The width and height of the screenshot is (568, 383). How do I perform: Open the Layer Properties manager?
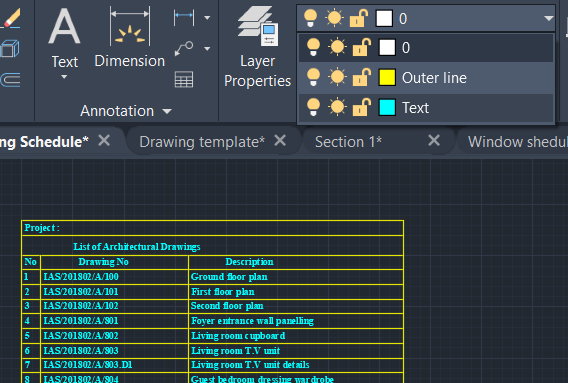click(258, 47)
